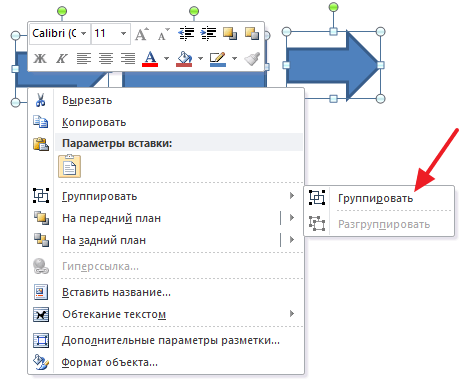The height and width of the screenshot is (382, 462).
Task: Expand На задний план submenu arrow
Action: pos(292,240)
